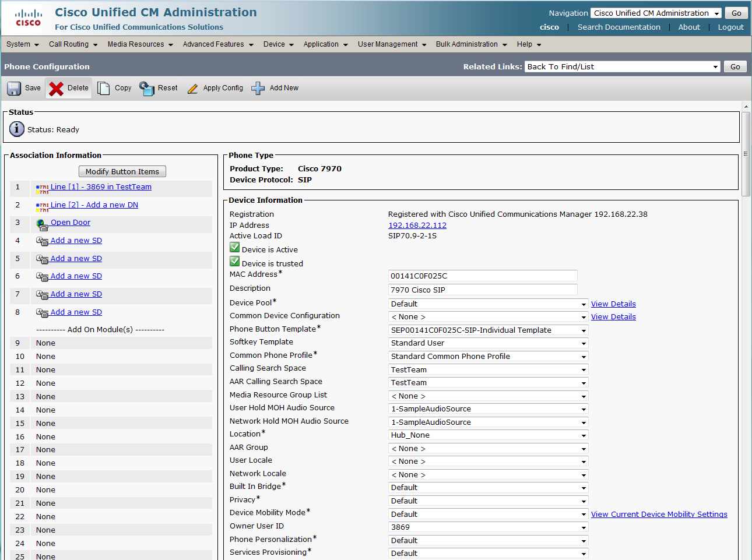Click the Apply Config pencil icon

(192, 89)
